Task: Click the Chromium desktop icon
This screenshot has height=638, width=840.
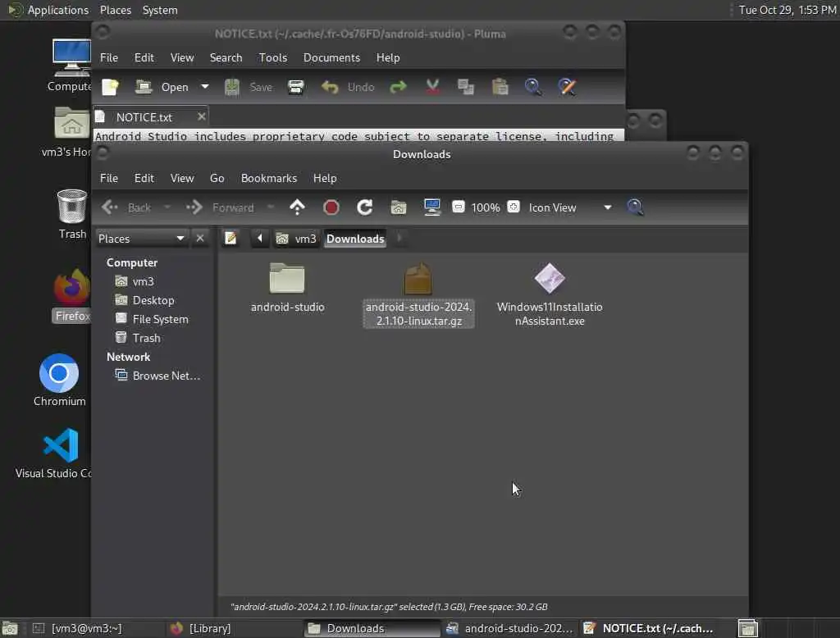Action: [59, 381]
